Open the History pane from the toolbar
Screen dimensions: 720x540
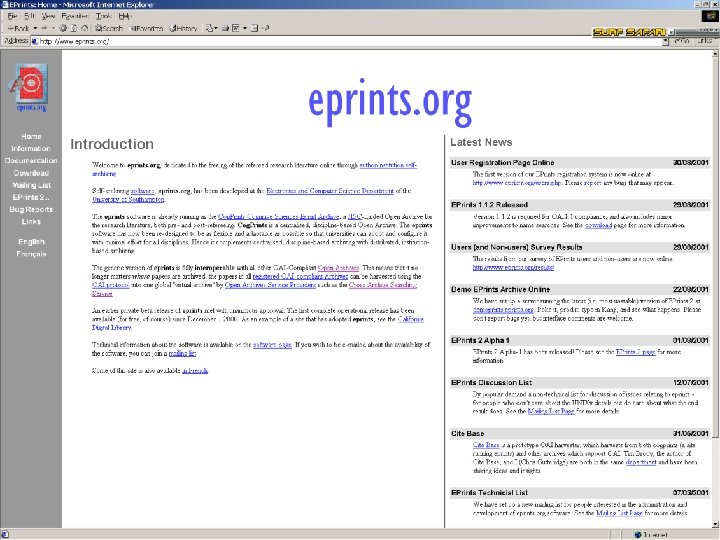pyautogui.click(x=183, y=28)
